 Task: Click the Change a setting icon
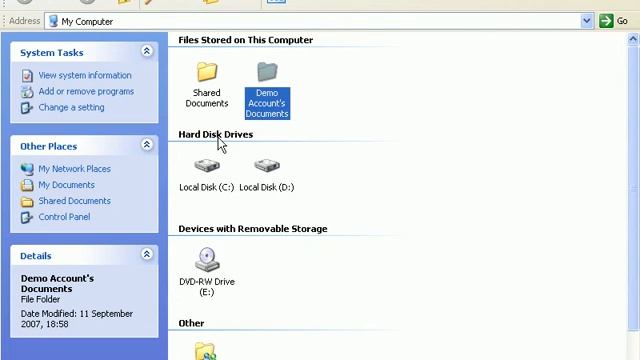[x=27, y=108]
